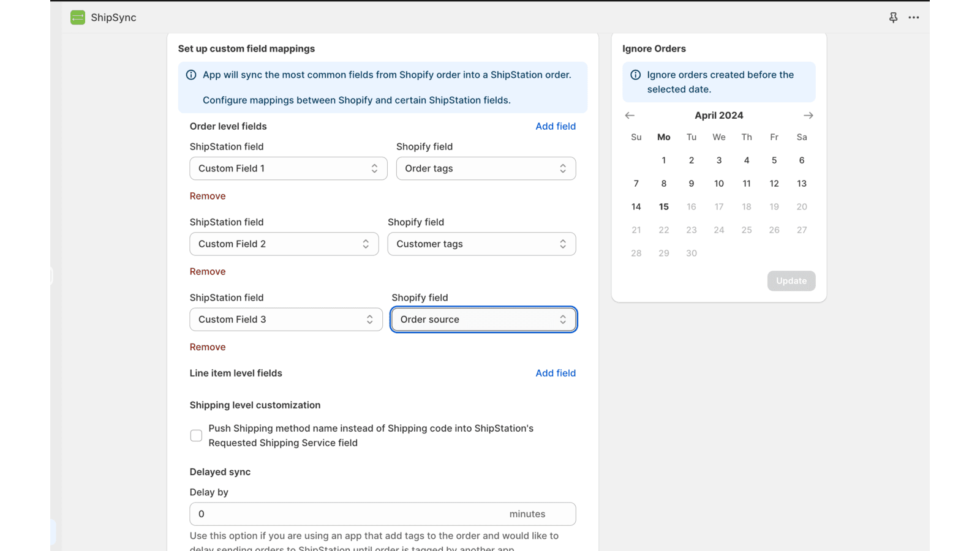Advance calendar to May with right arrow
The height and width of the screenshot is (551, 980).
808,115
